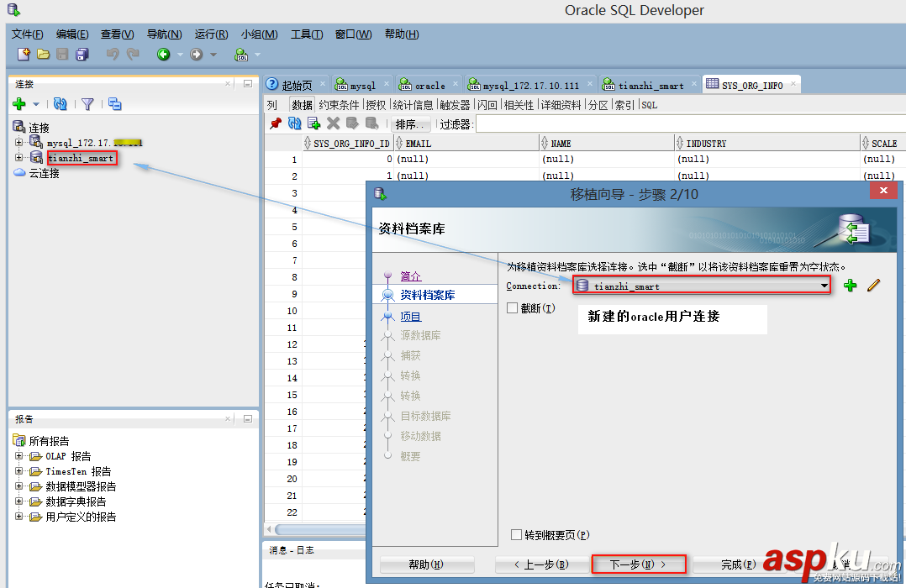Image resolution: width=906 pixels, height=588 pixels.
Task: Go to 项目 step link in wizard
Action: [411, 317]
